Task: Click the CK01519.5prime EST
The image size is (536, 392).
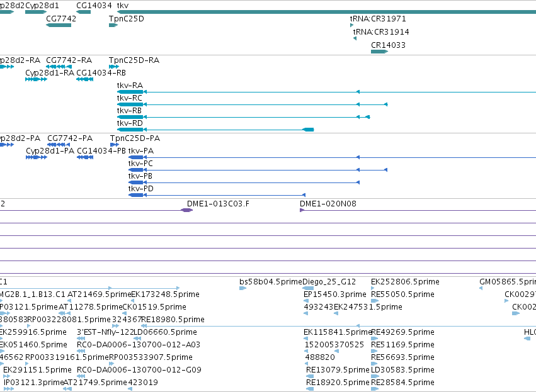Action: tap(125, 313)
